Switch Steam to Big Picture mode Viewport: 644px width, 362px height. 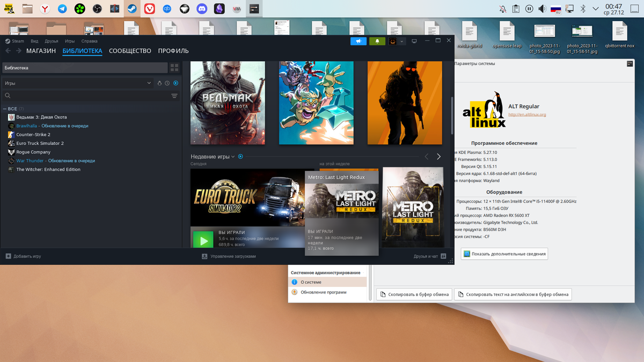click(x=414, y=41)
